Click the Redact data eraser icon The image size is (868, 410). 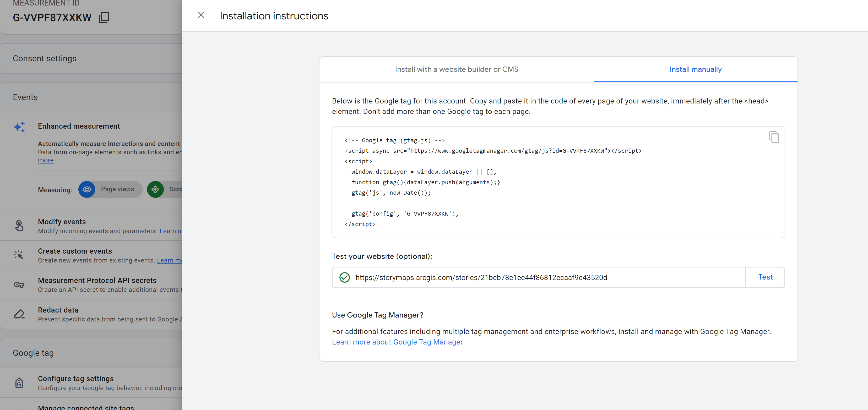pyautogui.click(x=19, y=314)
